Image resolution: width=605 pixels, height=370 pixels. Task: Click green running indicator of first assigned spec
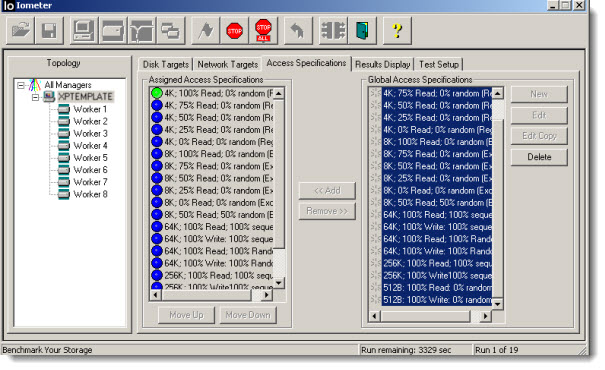[157, 93]
